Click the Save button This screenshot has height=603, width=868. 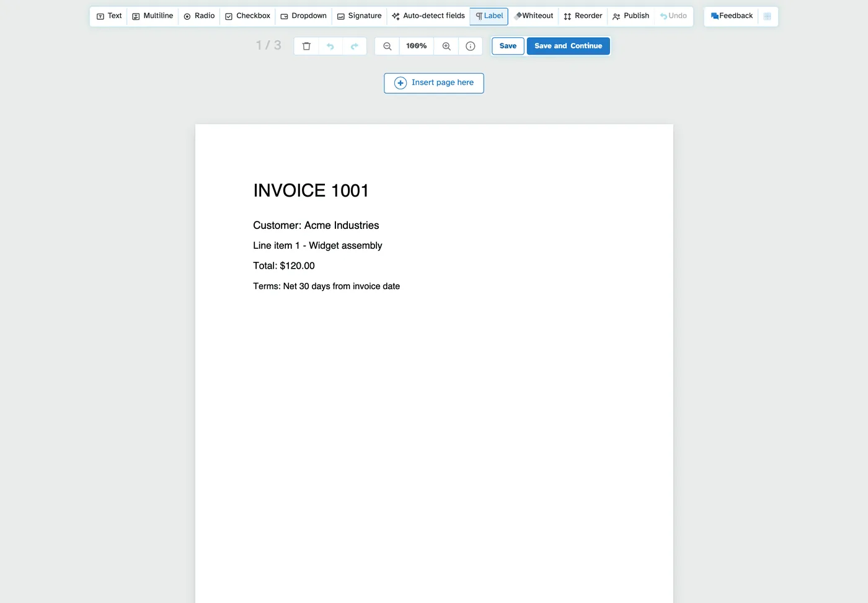[508, 46]
